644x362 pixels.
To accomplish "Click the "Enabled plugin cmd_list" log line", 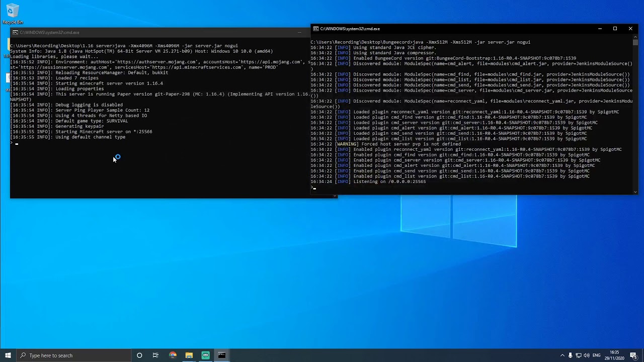I will point(450,176).
